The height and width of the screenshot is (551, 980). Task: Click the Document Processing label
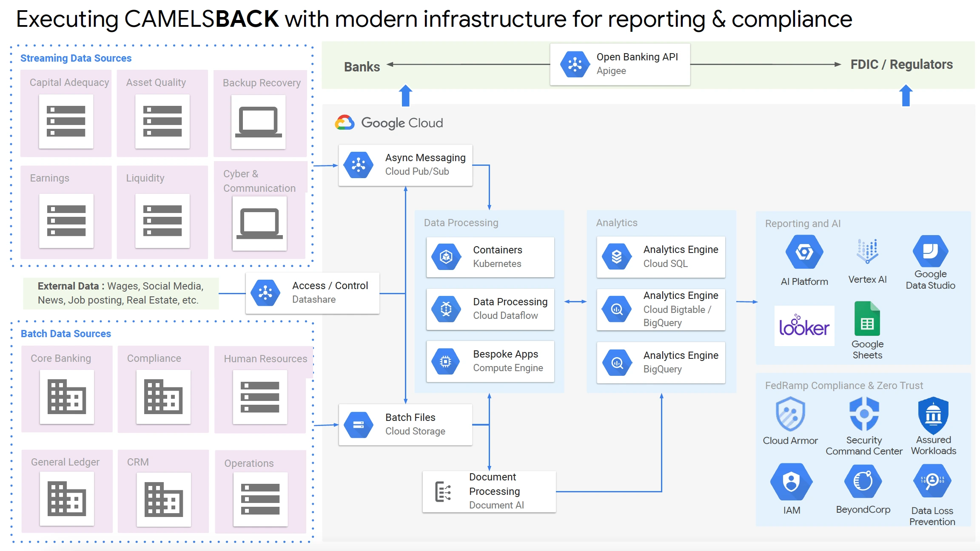(x=494, y=484)
